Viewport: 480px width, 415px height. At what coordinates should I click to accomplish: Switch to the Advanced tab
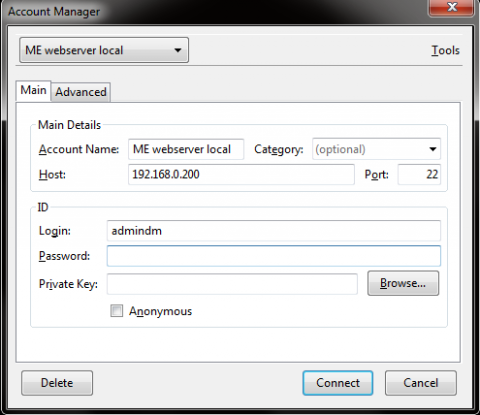[81, 92]
